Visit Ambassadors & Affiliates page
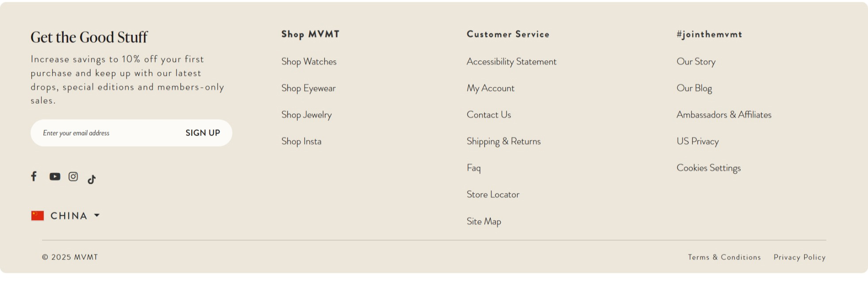Screen dimensions: 868x286 click(x=724, y=115)
